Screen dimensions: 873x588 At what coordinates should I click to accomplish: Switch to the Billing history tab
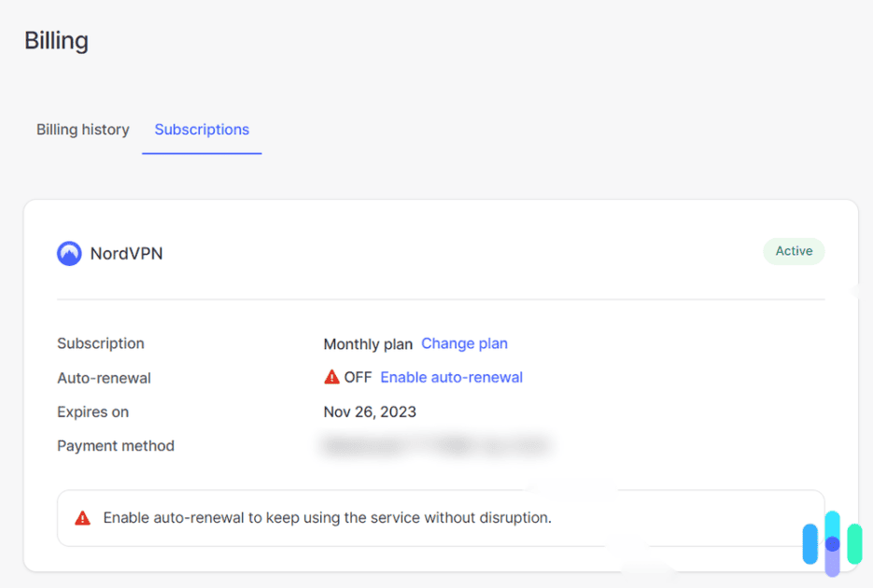click(82, 130)
